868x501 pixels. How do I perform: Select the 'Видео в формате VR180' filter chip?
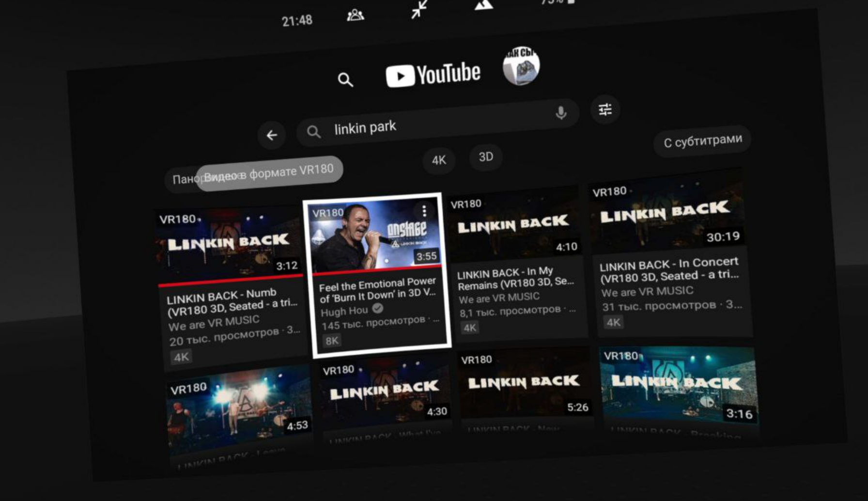tap(269, 173)
